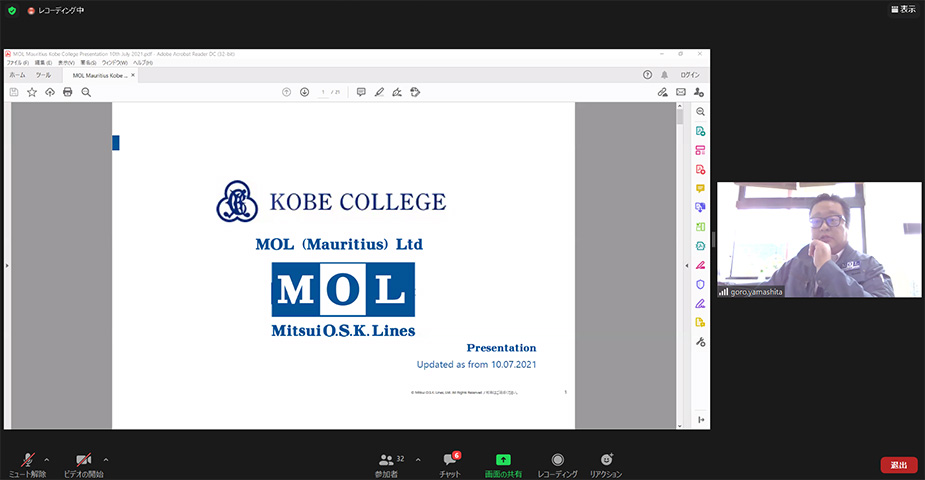
Task: Open video options arrow beside video button
Action: 106,460
